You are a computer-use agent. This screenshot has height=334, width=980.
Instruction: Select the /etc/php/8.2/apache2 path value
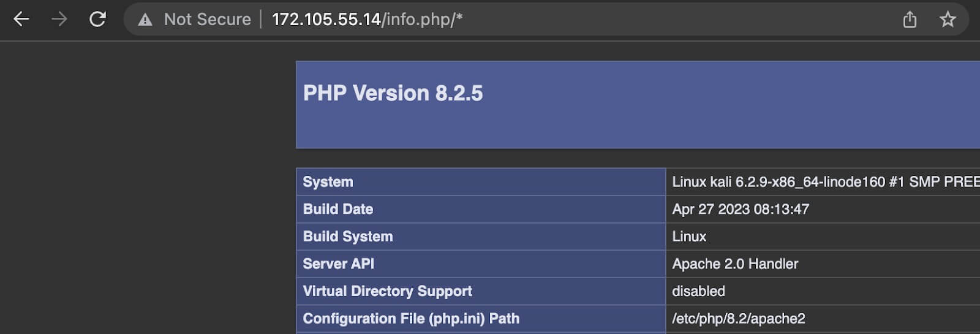[x=739, y=319]
